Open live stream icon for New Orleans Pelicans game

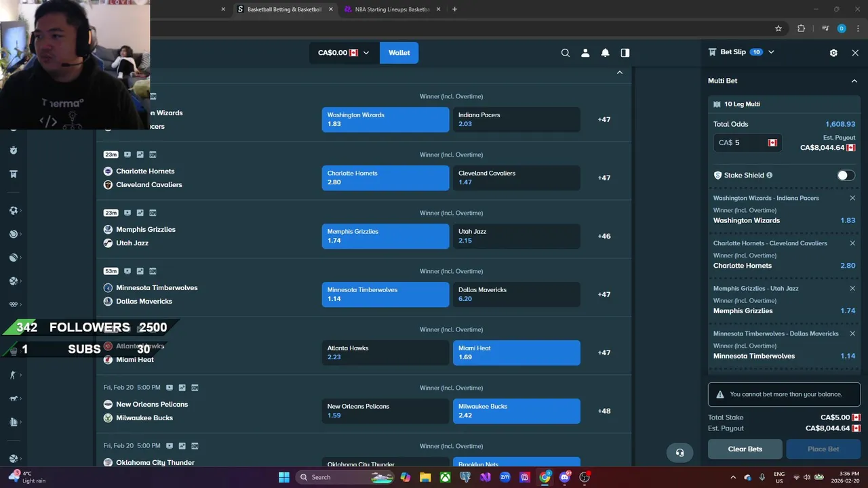point(170,388)
